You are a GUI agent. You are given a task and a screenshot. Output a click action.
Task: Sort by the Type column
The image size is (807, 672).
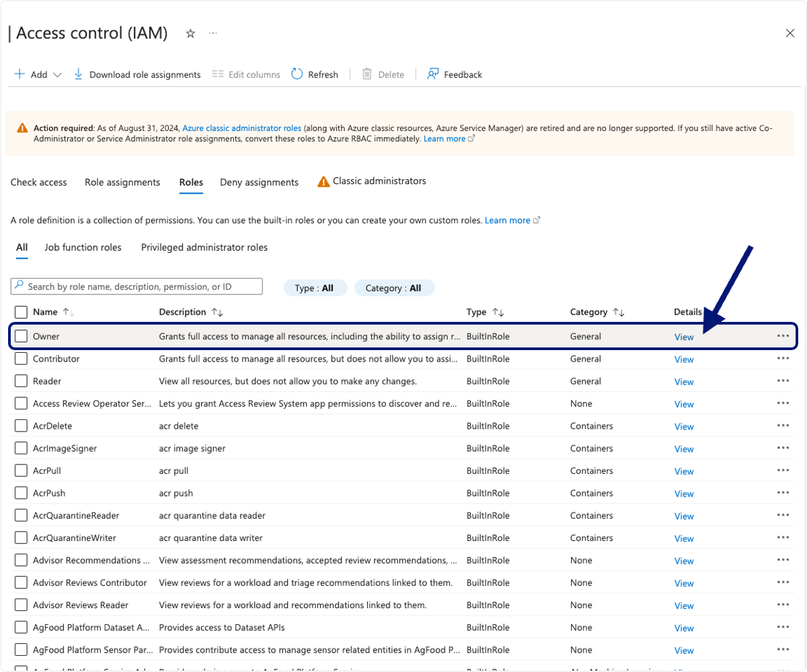point(486,312)
